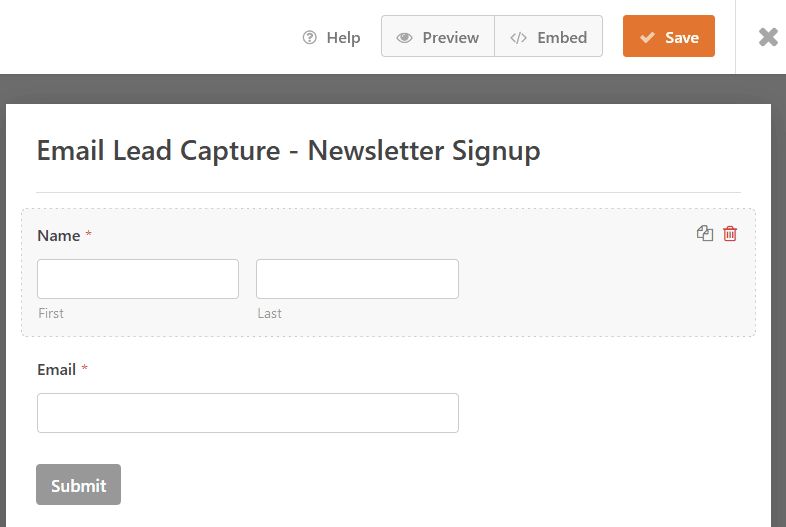Click the checkmark icon on Save
Viewport: 786px width, 527px height.
647,38
